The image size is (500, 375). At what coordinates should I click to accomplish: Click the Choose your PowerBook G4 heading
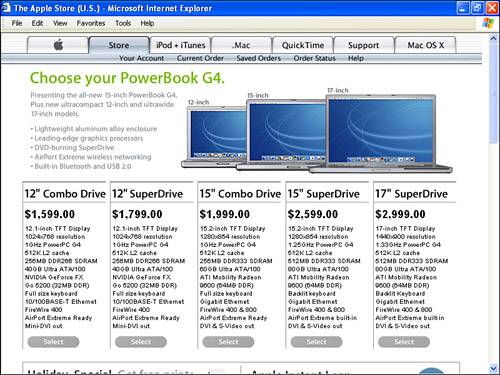pyautogui.click(x=127, y=78)
